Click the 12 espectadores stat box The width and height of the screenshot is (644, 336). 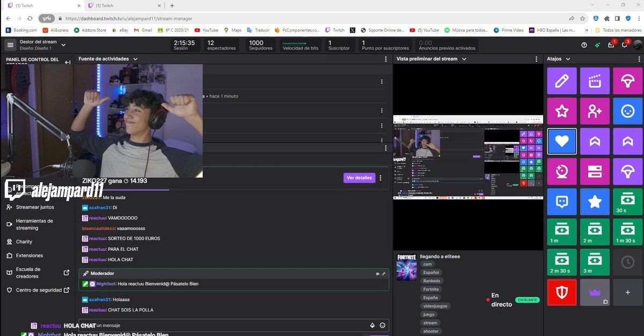pyautogui.click(x=223, y=45)
